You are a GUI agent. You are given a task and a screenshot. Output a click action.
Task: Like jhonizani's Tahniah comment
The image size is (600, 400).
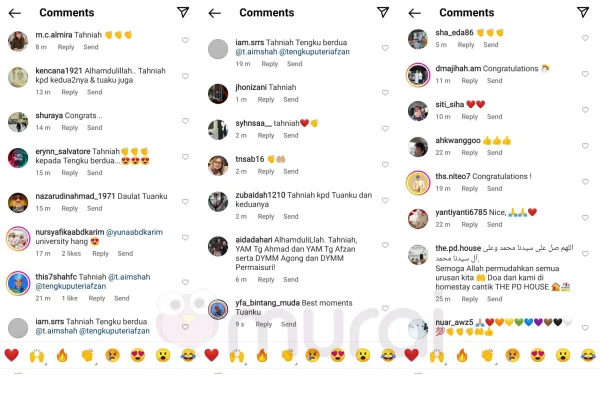(385, 93)
